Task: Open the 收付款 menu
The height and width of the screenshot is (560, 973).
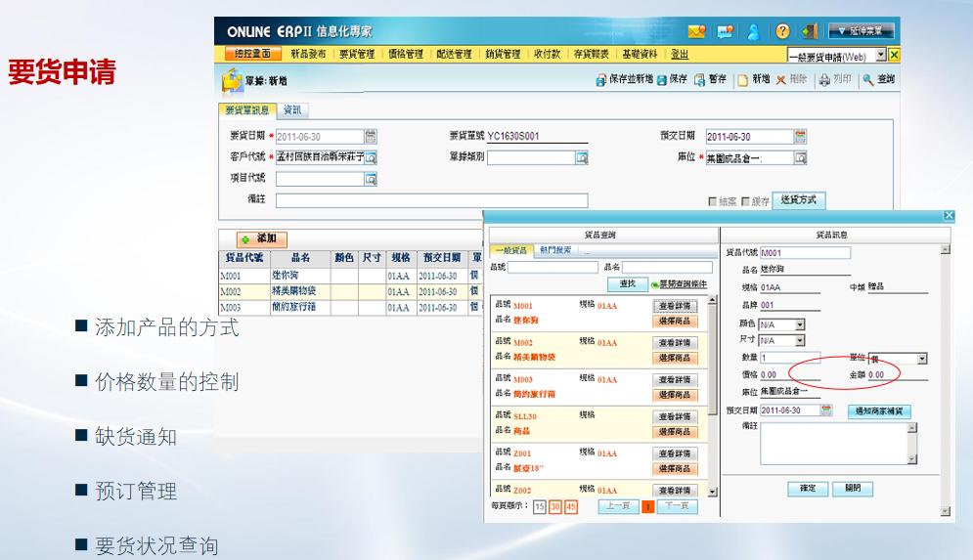Action: click(548, 54)
